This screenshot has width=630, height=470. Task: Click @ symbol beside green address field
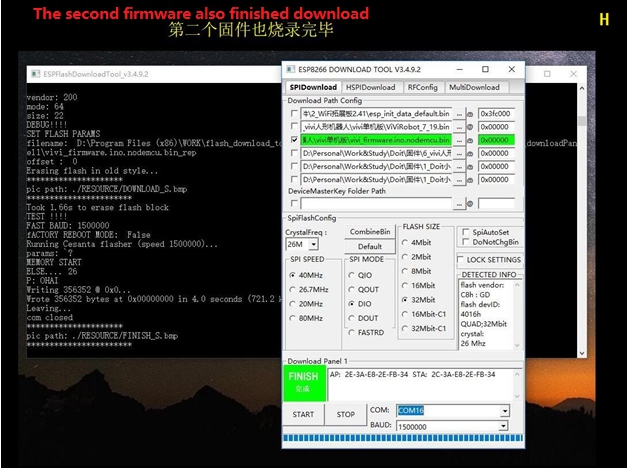click(470, 141)
